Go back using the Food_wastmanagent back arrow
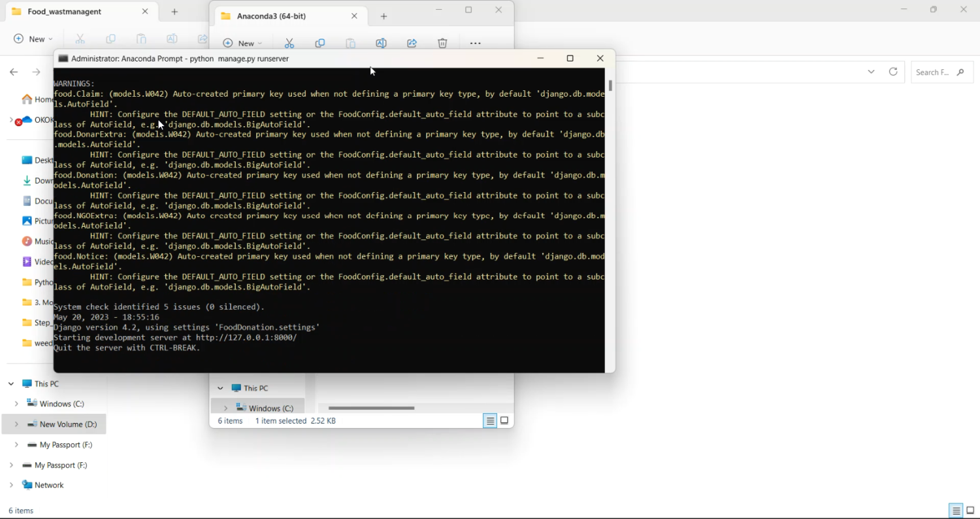This screenshot has height=519, width=980. coord(14,72)
